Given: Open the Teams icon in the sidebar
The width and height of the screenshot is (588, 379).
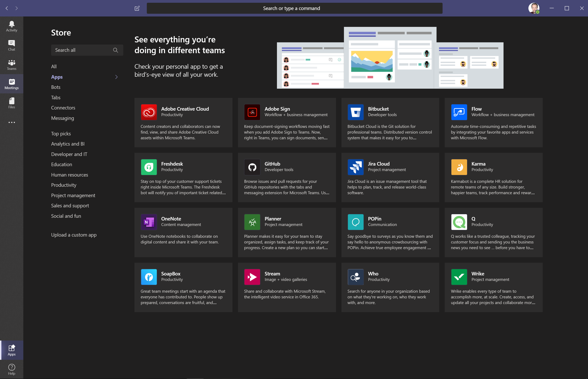Looking at the screenshot, I should tap(12, 65).
